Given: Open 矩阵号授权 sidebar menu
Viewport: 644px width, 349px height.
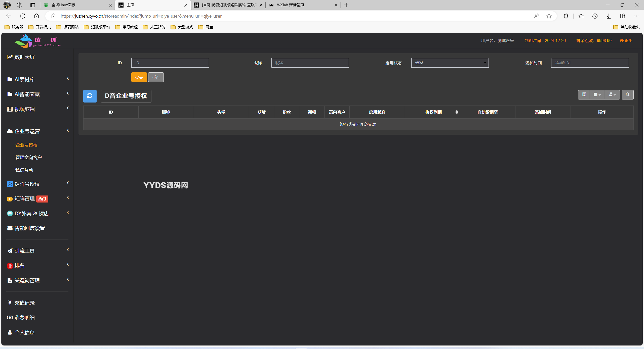Looking at the screenshot, I should (x=27, y=184).
